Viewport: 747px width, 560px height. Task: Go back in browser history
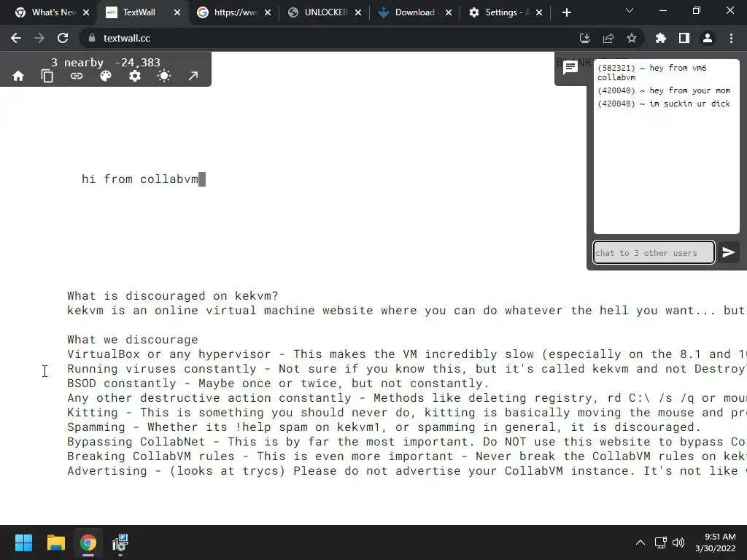[x=16, y=38]
